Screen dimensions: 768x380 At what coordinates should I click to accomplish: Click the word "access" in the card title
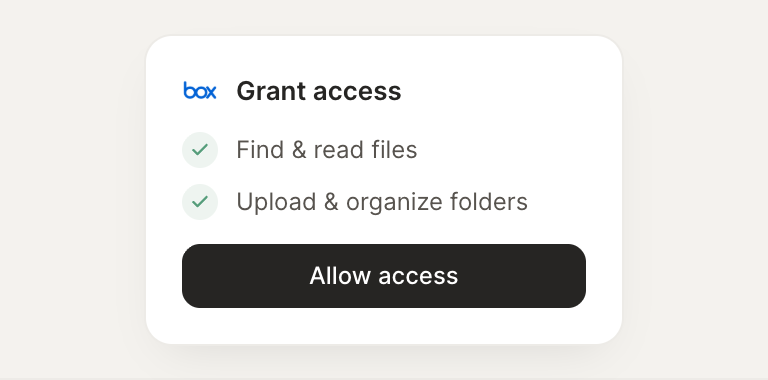pos(357,93)
